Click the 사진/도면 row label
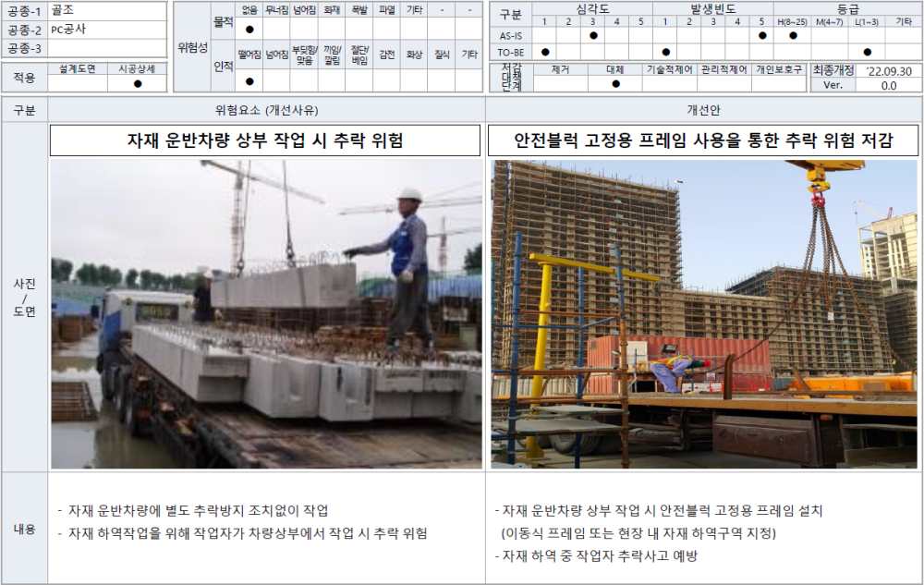 25,297
